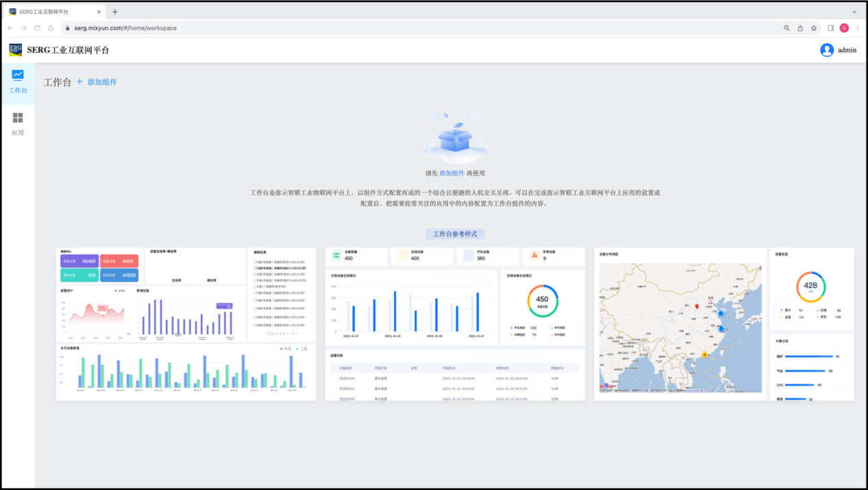
Task: Open a new browser tab
Action: (x=115, y=12)
